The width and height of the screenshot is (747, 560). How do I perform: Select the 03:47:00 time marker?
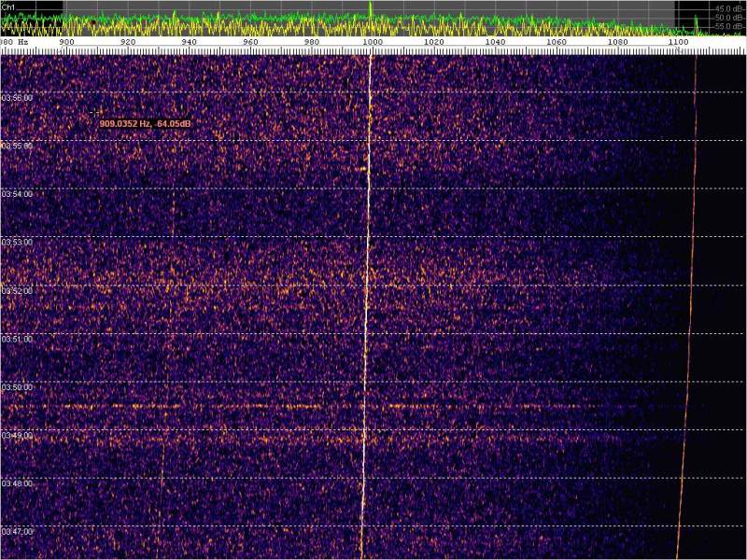point(18,531)
